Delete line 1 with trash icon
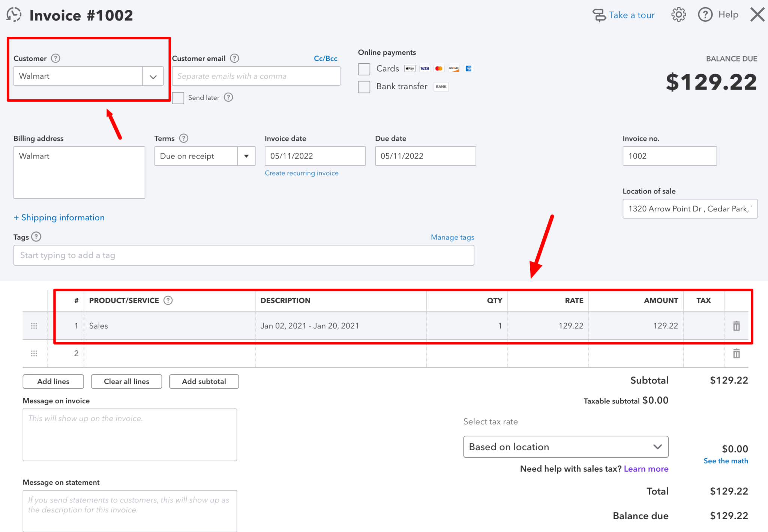 [x=736, y=326]
